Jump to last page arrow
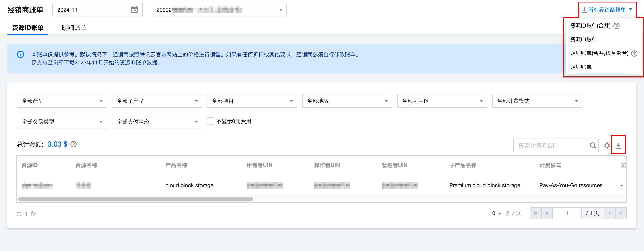 tap(621, 213)
